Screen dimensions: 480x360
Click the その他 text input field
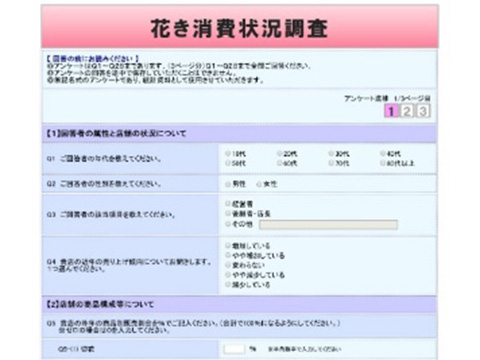[x=328, y=225]
